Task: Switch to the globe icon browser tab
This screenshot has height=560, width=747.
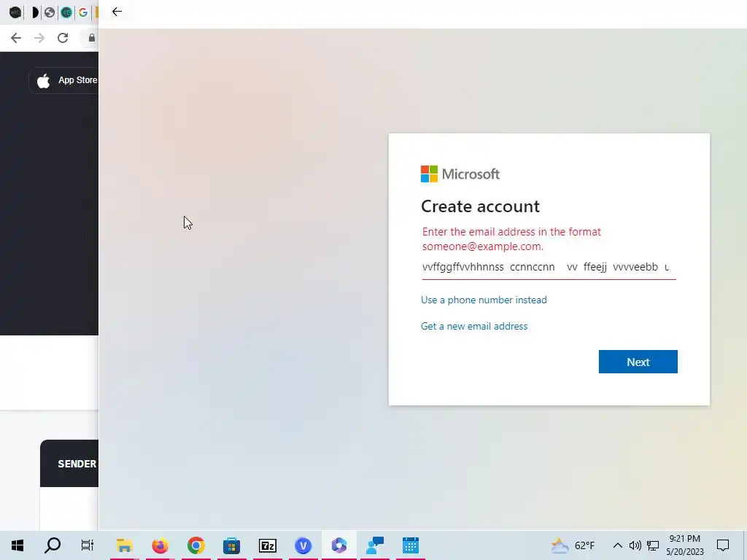Action: (50, 12)
